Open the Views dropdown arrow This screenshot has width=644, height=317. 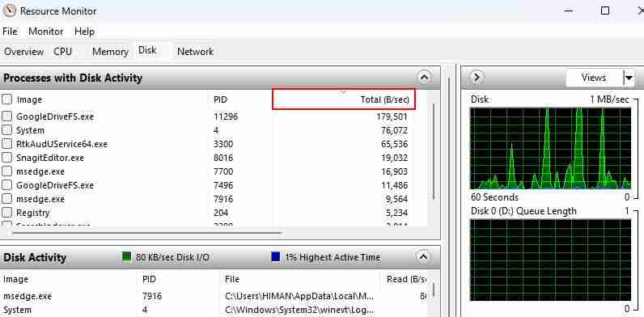pos(629,78)
